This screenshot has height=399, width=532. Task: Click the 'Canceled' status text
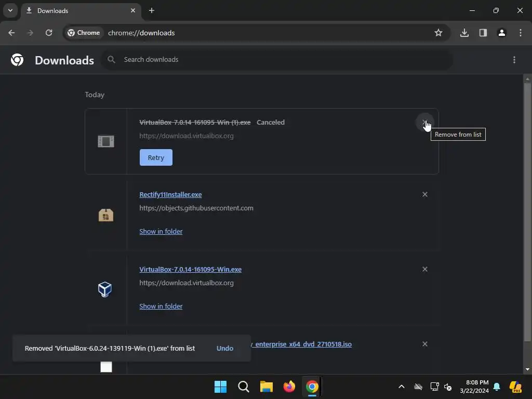tap(270, 122)
